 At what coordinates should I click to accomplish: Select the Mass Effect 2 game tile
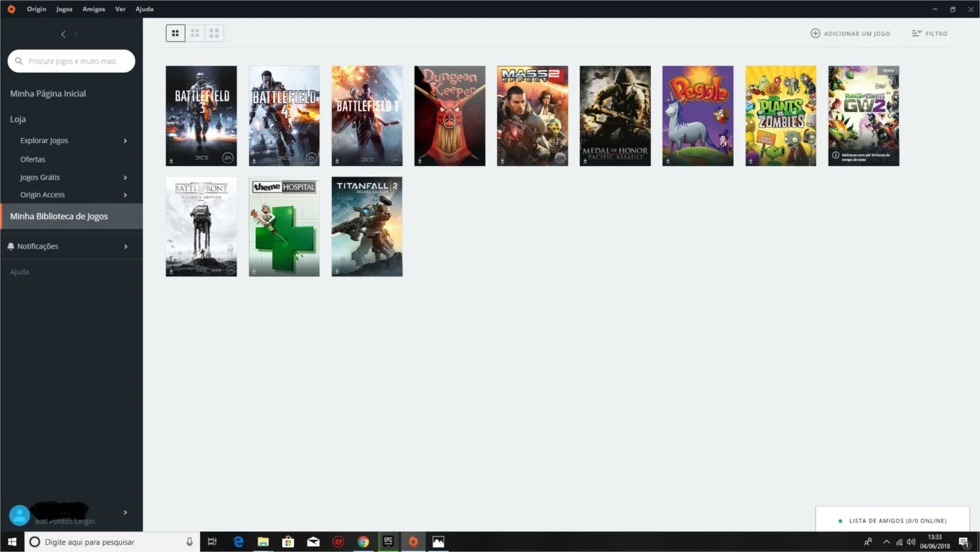pos(533,116)
